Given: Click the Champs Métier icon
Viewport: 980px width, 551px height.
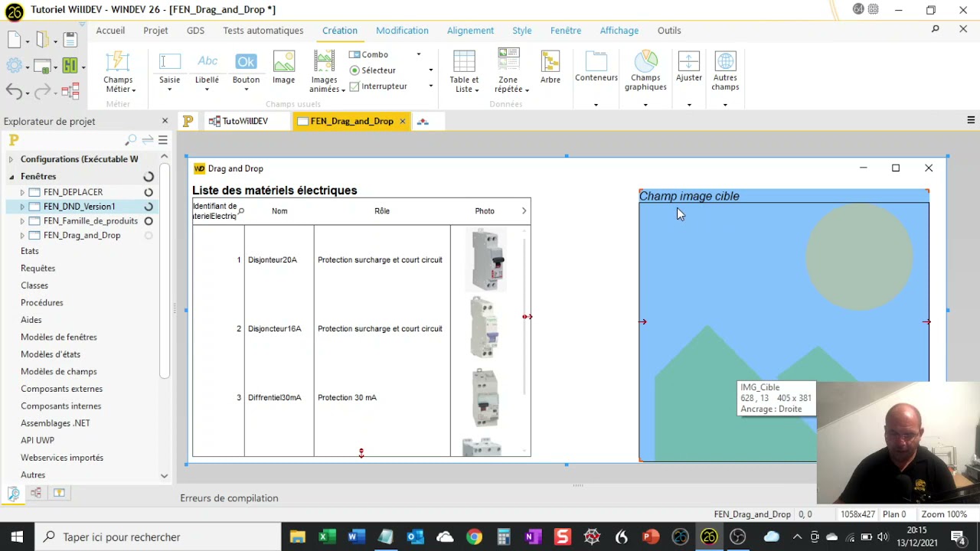Looking at the screenshot, I should [118, 62].
